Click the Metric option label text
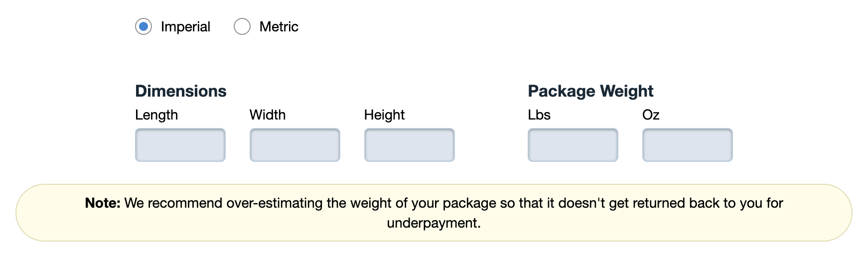This screenshot has width=868, height=258. (279, 27)
